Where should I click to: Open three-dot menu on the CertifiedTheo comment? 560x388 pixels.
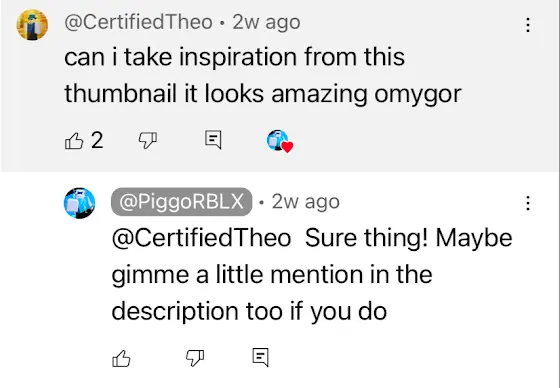click(x=528, y=25)
